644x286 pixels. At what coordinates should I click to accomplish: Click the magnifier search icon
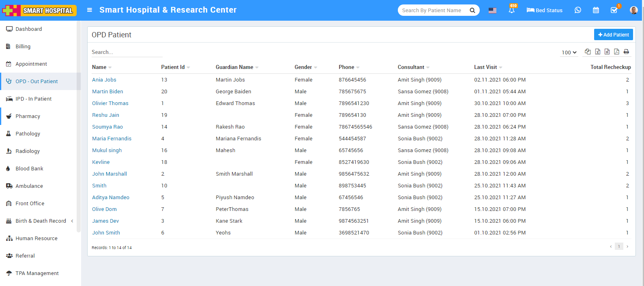pyautogui.click(x=472, y=11)
